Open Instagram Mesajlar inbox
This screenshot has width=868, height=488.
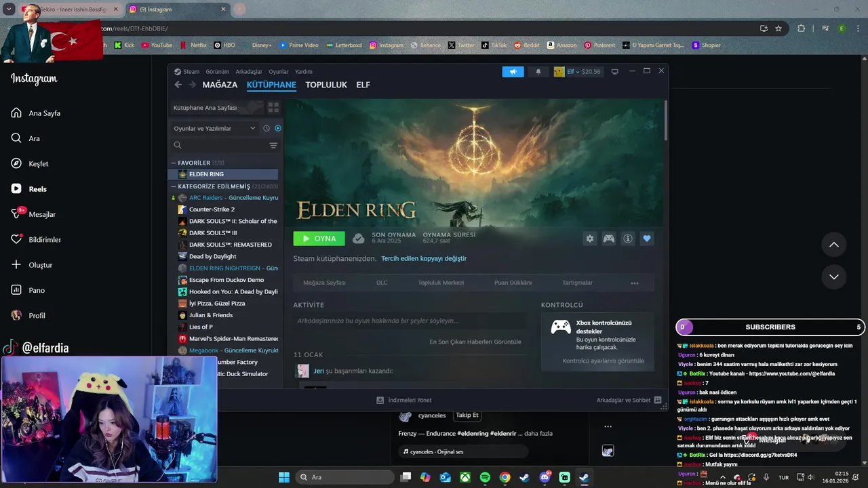[34, 214]
